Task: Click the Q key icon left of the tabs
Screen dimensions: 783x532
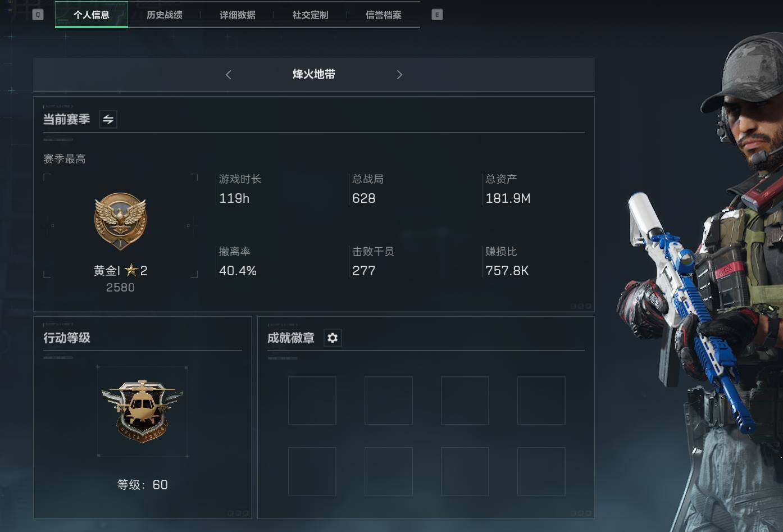Action: [x=38, y=15]
